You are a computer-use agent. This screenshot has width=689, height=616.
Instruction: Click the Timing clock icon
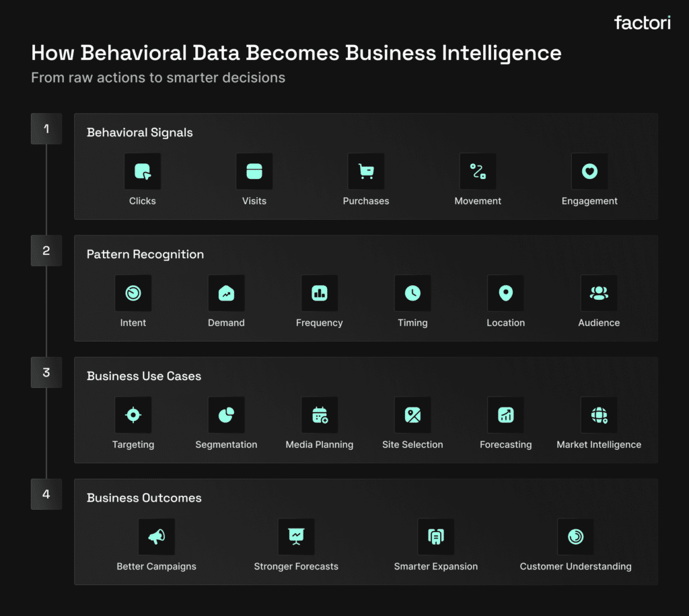click(412, 293)
